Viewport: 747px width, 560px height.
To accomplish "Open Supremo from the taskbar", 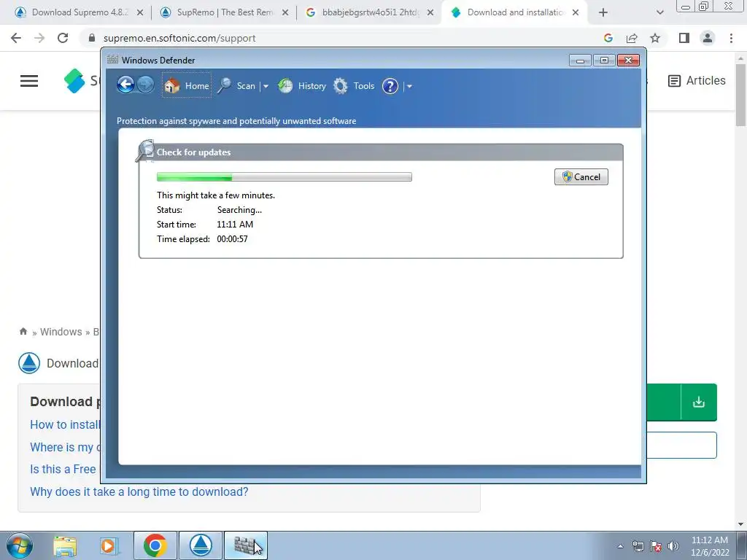I will 201,545.
